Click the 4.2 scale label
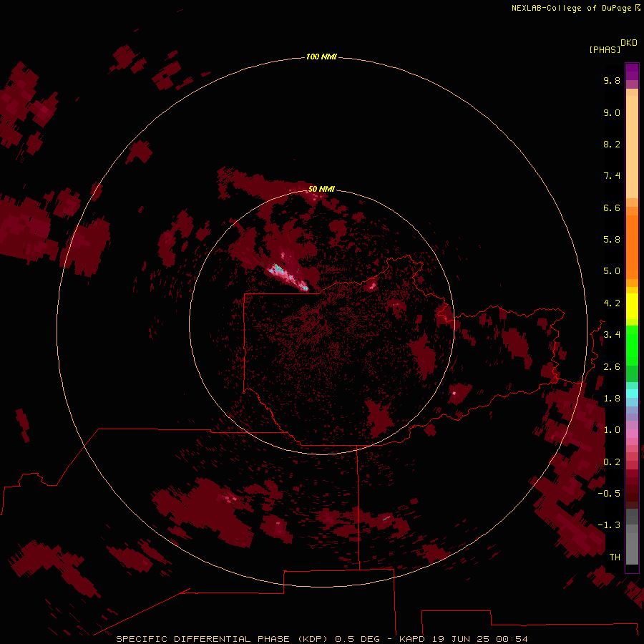Viewport: 644px width, 644px height. tap(612, 303)
